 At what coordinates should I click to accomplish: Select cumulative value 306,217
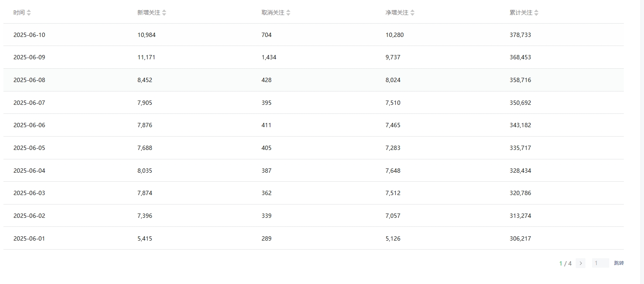pos(520,238)
